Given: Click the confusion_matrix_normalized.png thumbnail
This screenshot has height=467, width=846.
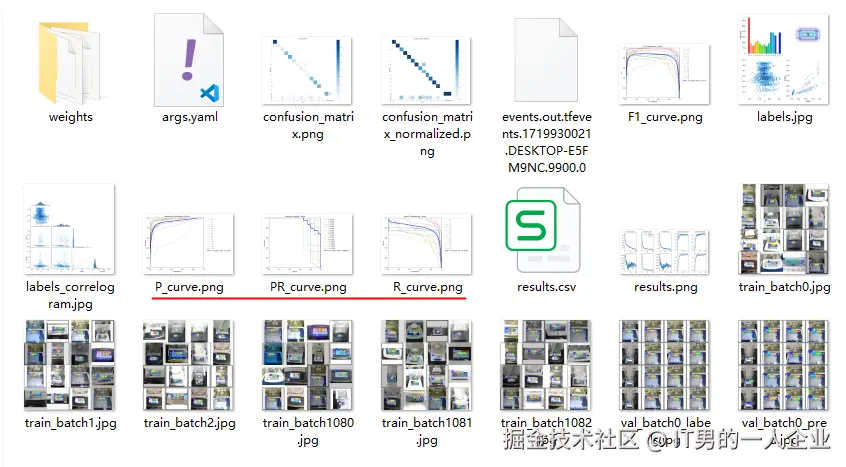Looking at the screenshot, I should [426, 70].
